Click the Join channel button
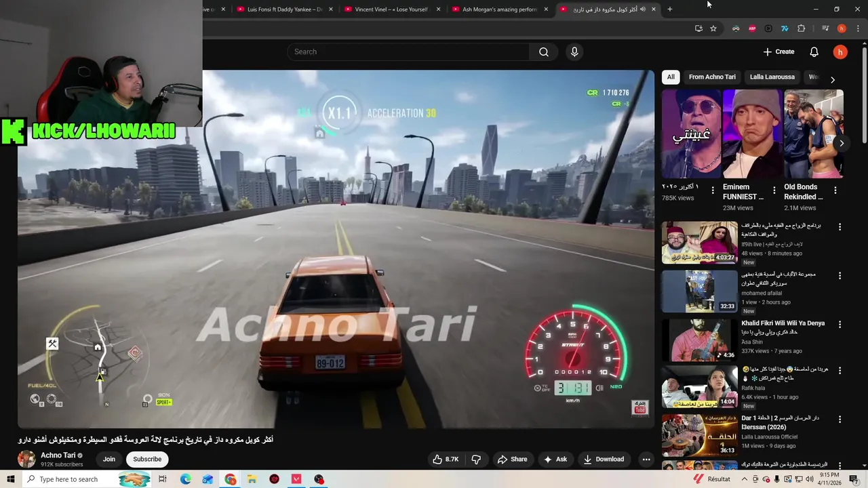Viewport: 868px width, 488px height. click(108, 459)
